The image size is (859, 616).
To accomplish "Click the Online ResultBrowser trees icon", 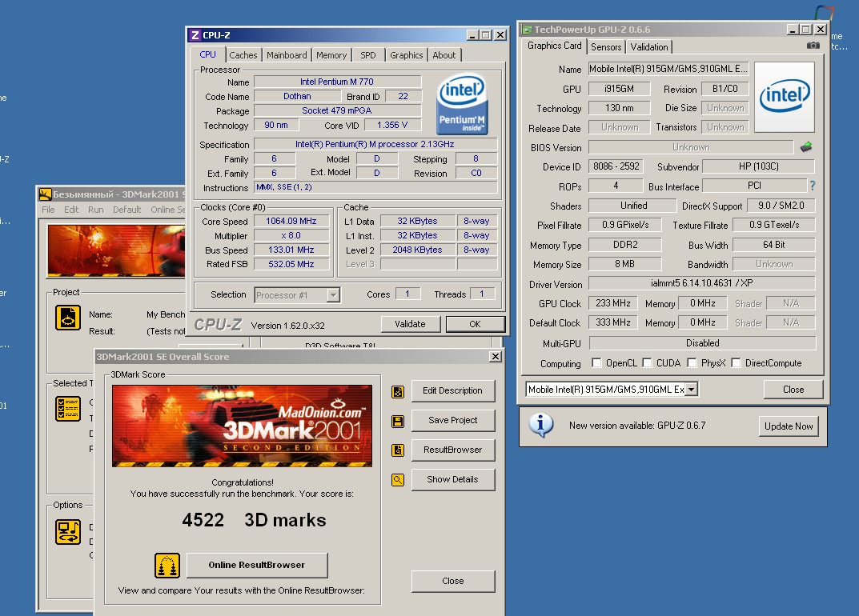I will pyautogui.click(x=167, y=565).
